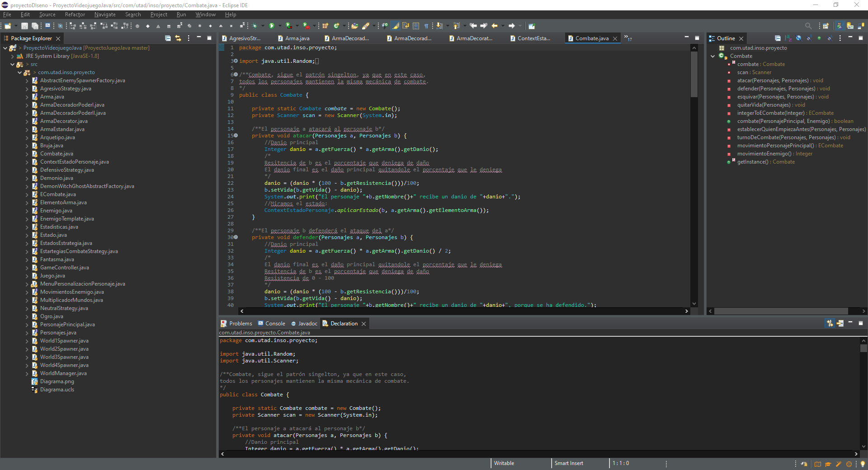The image size is (868, 470).
Task: Show hidden editor tabs list (17)
Action: 628,38
